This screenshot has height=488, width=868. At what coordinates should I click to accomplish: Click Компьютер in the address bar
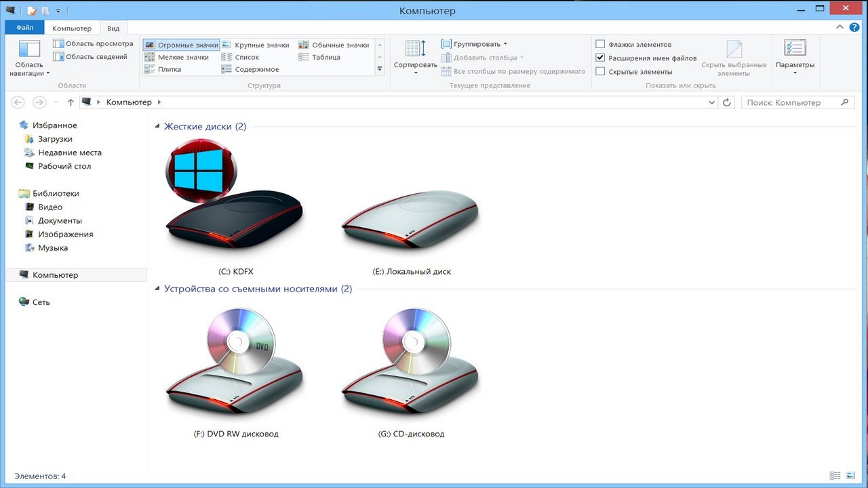pyautogui.click(x=130, y=102)
